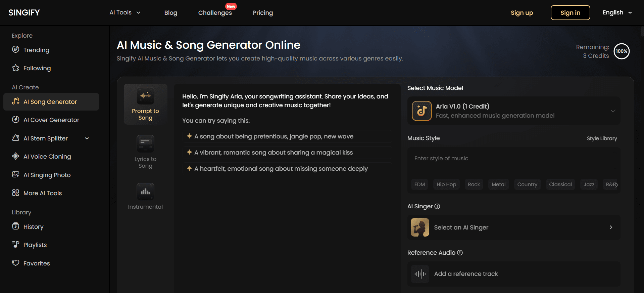644x293 pixels.
Task: Choose the magical kiss song suggestion
Action: pyautogui.click(x=287, y=153)
